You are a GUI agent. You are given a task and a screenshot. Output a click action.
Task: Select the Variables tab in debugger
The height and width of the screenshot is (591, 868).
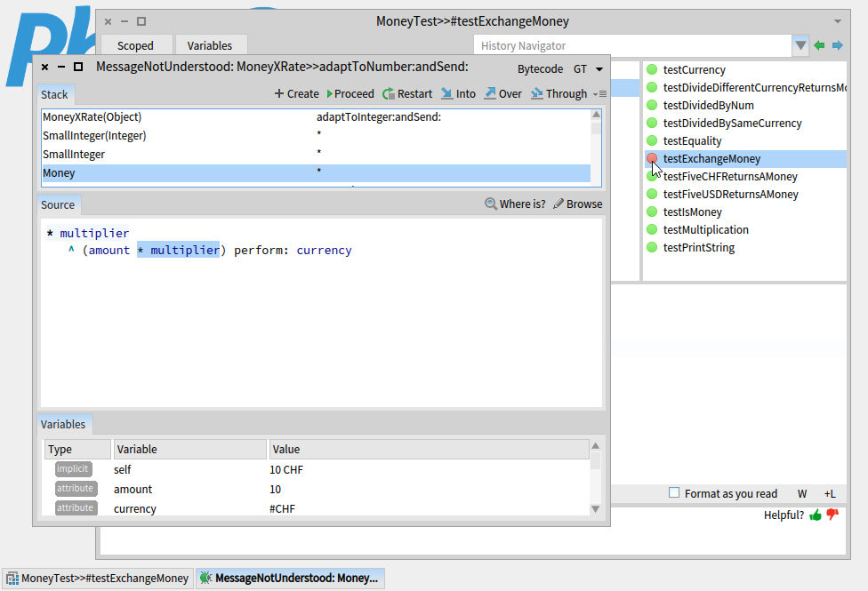[x=63, y=425]
